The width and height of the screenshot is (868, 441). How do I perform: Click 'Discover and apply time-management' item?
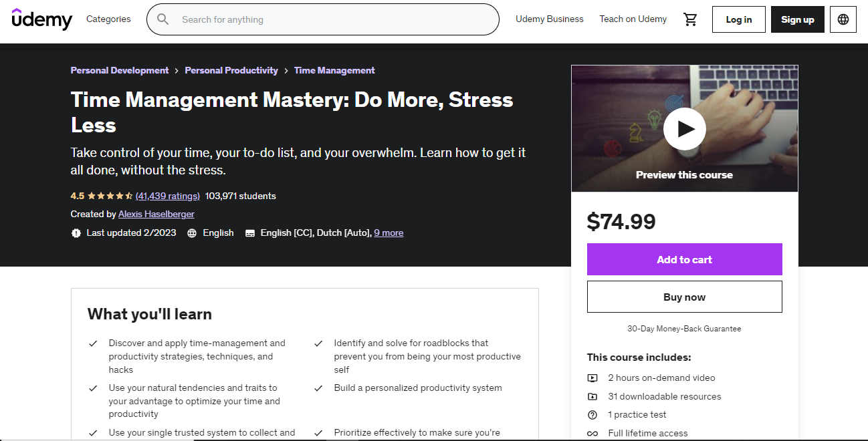[x=197, y=356]
